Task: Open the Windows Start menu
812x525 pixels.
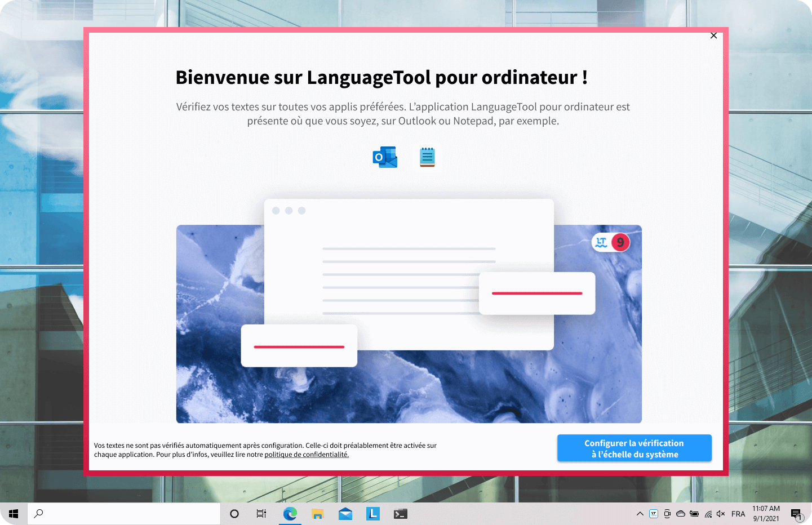Action: tap(14, 514)
